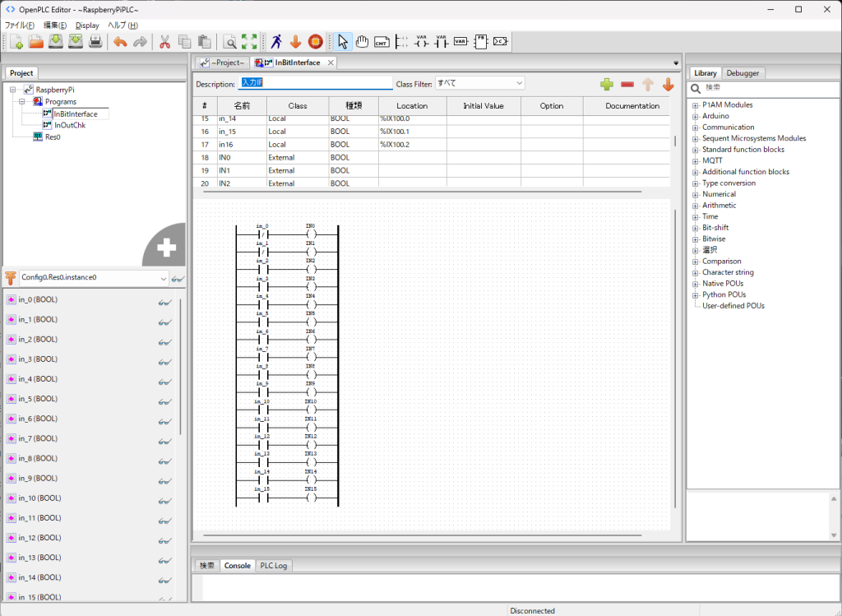Toggle fullscreen mode with the green arrows icon
842x616 pixels.
click(x=249, y=42)
